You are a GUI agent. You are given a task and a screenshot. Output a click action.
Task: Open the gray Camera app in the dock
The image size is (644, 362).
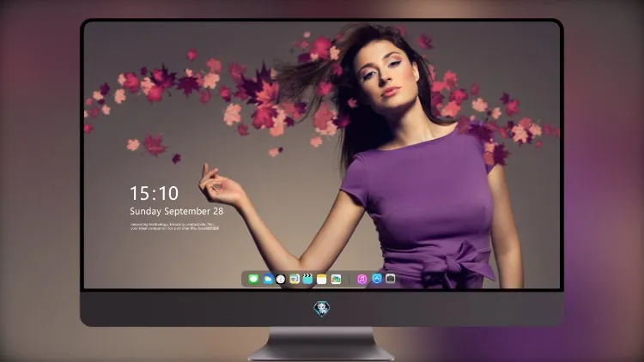(390, 279)
